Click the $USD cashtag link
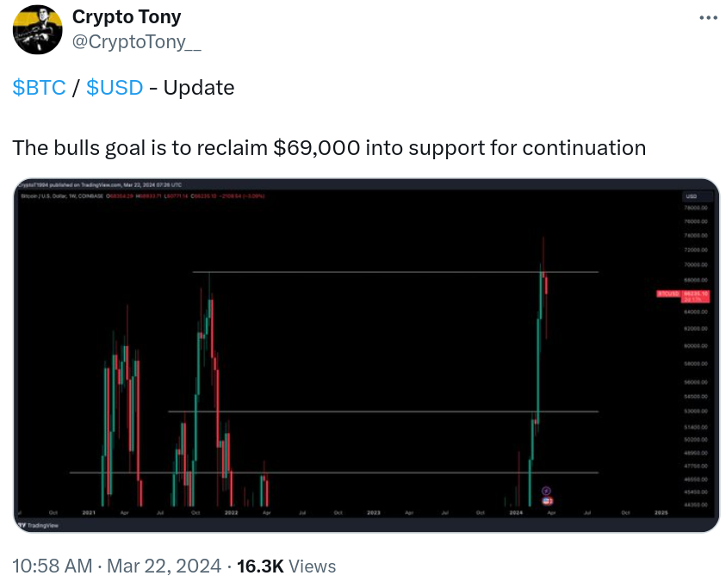 pyautogui.click(x=115, y=88)
